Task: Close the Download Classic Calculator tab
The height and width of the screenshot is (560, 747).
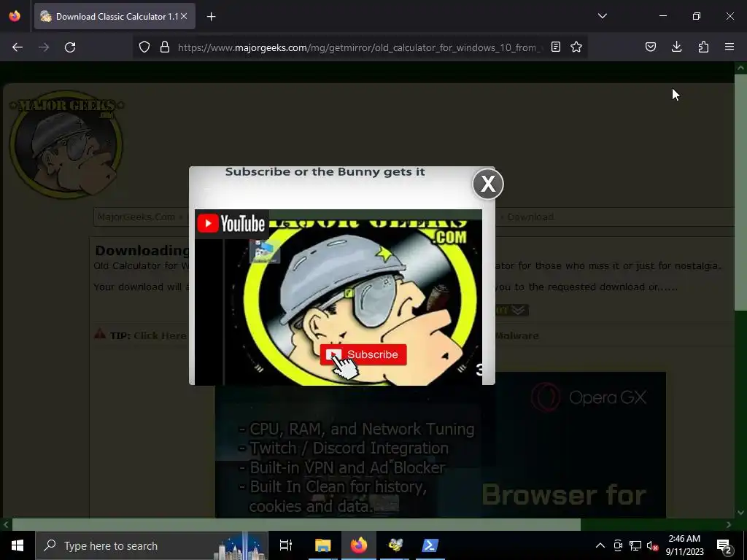Action: 184,16
